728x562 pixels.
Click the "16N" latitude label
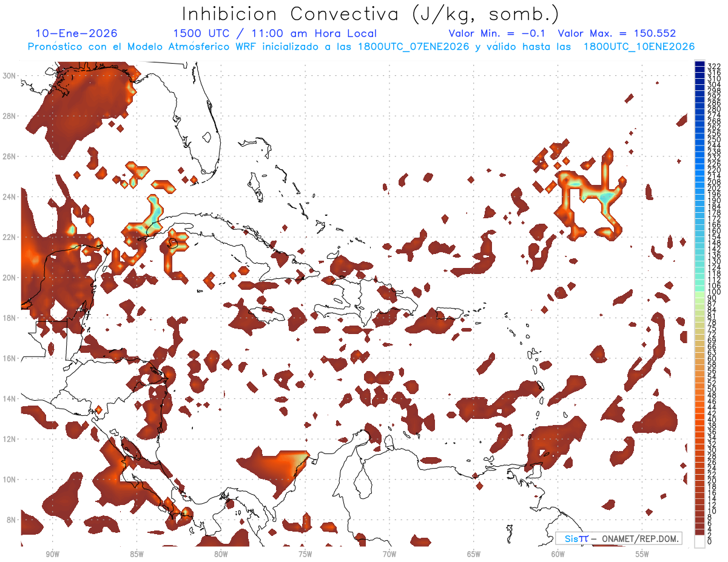click(x=10, y=358)
